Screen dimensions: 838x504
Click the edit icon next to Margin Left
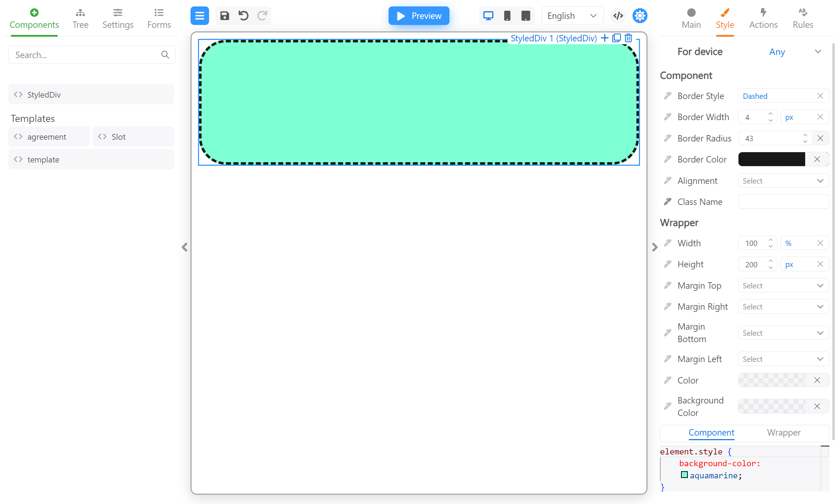tap(667, 359)
